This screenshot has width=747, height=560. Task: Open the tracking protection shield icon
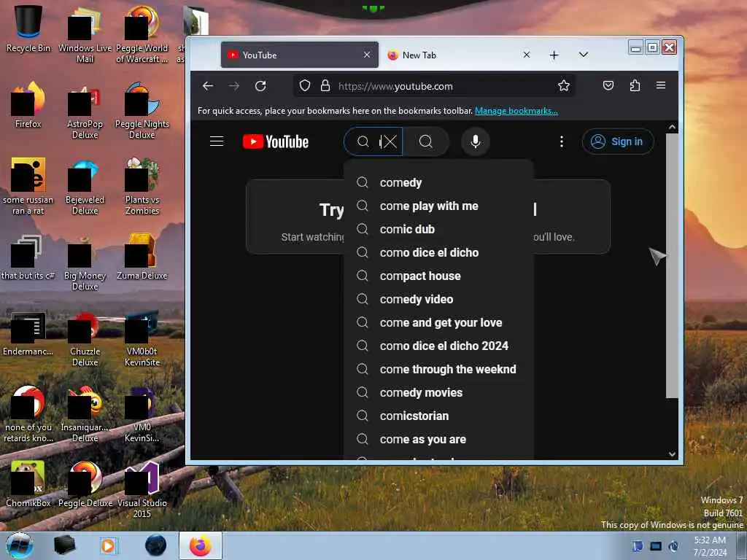305,86
